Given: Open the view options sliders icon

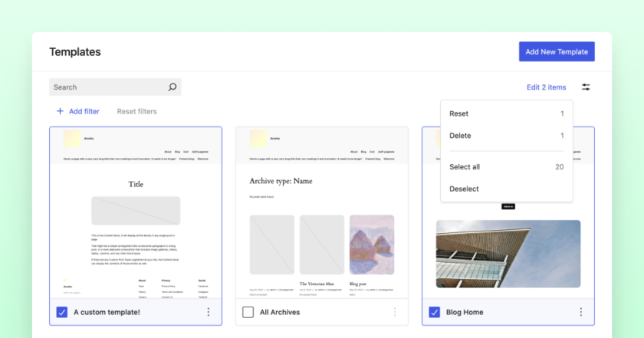Looking at the screenshot, I should click(x=586, y=87).
